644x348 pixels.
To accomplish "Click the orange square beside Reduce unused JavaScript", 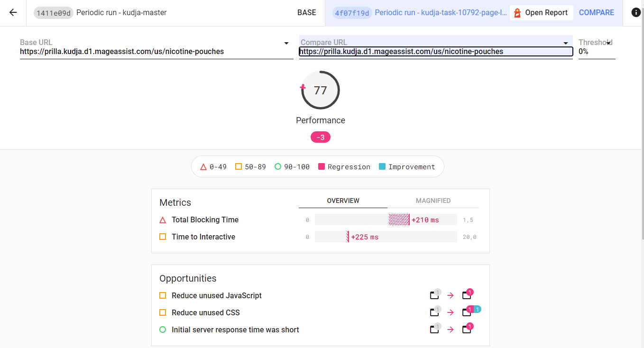I will [163, 295].
